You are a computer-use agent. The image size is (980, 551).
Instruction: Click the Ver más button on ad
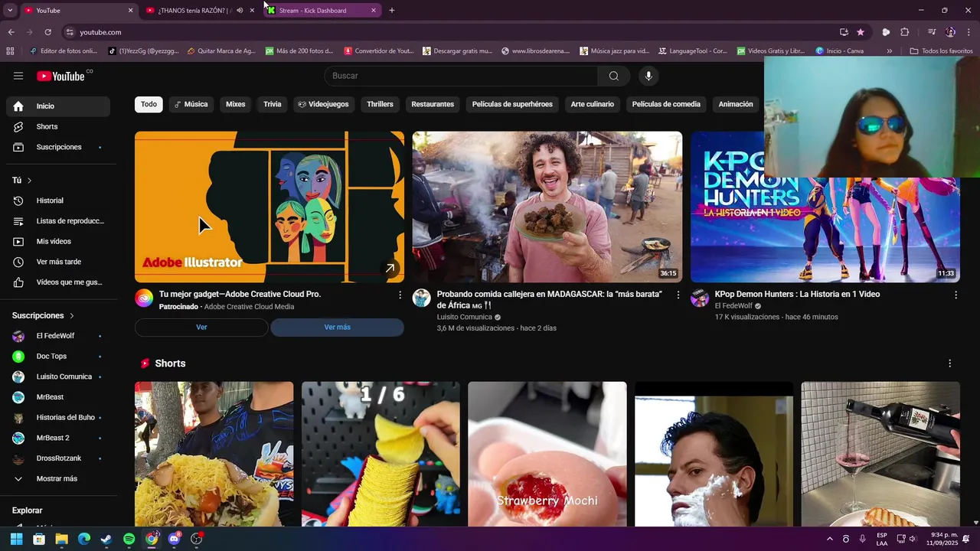337,328
